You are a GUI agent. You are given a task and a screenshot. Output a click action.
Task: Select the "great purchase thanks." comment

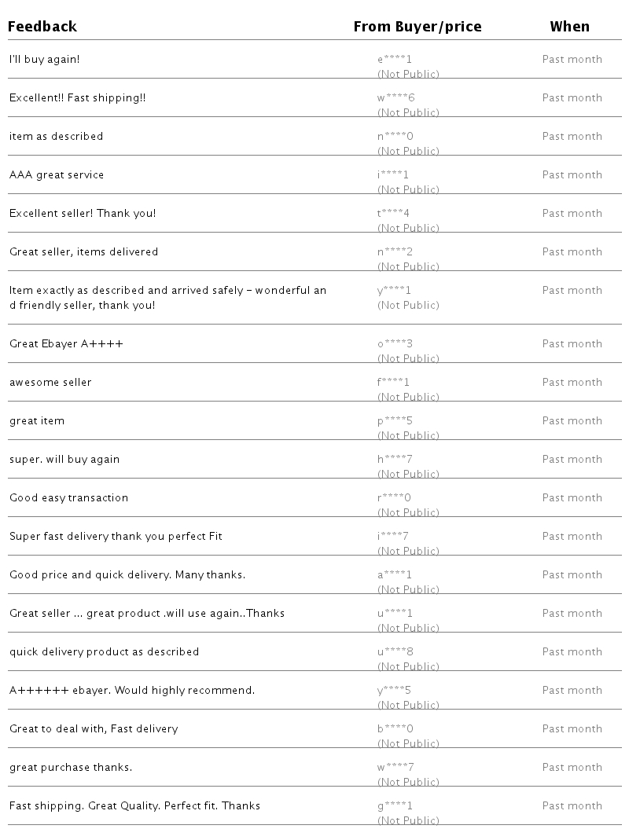coord(71,767)
